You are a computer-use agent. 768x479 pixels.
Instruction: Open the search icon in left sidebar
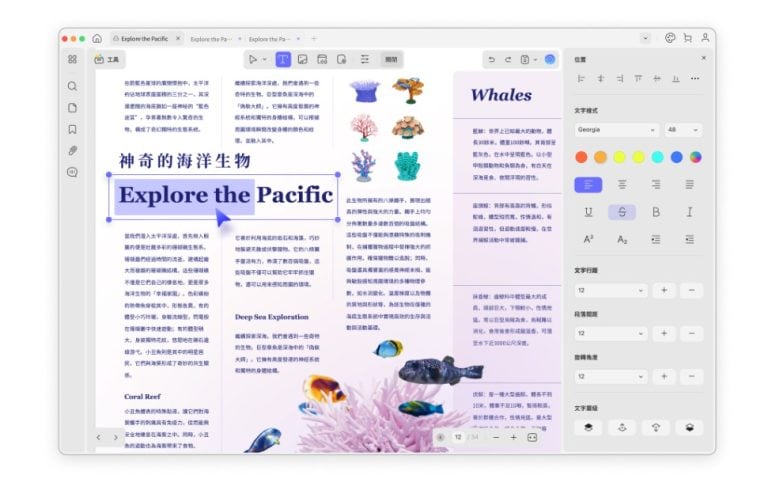coord(72,86)
